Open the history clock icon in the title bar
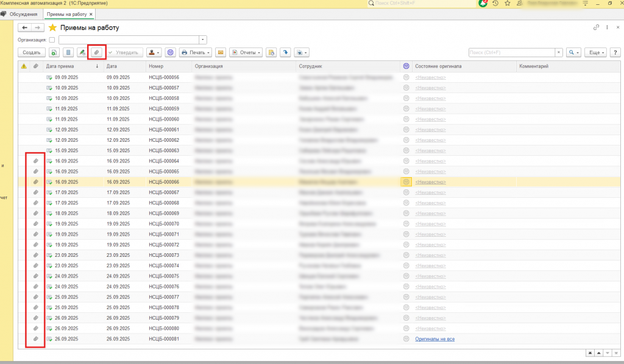Image resolution: width=624 pixels, height=364 pixels. 495,3
